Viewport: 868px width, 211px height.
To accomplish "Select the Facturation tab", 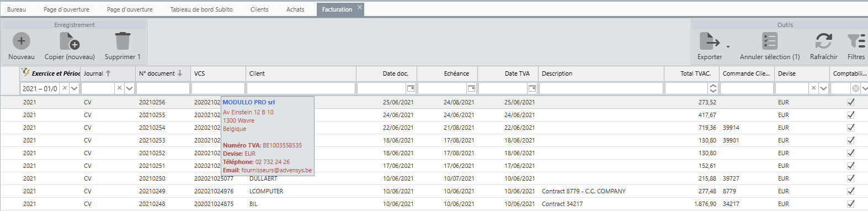I will point(337,9).
